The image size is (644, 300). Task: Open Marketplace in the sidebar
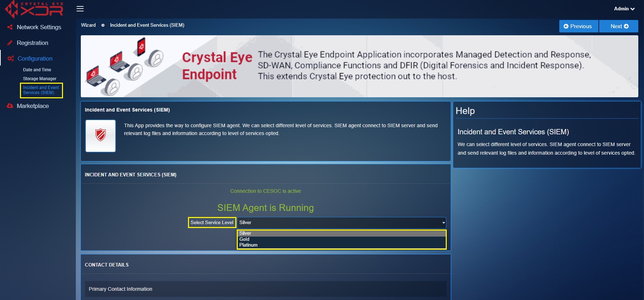pyautogui.click(x=33, y=106)
